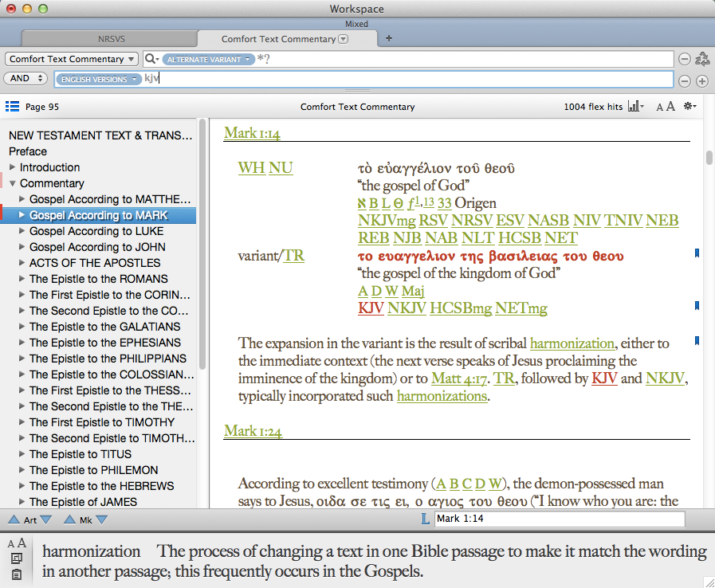Viewport: 715px width, 588px height.
Task: Change the AND search operator
Action: point(26,78)
